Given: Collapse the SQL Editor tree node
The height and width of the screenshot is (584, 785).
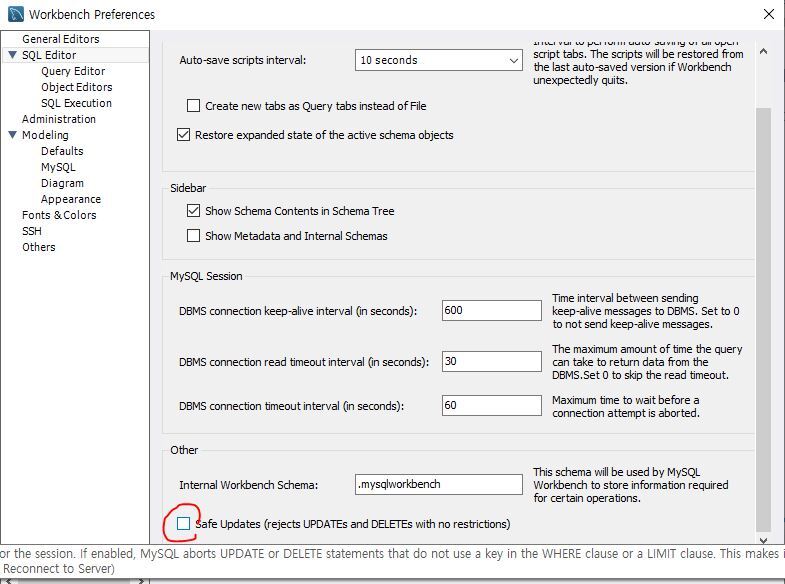Looking at the screenshot, I should click(13, 55).
